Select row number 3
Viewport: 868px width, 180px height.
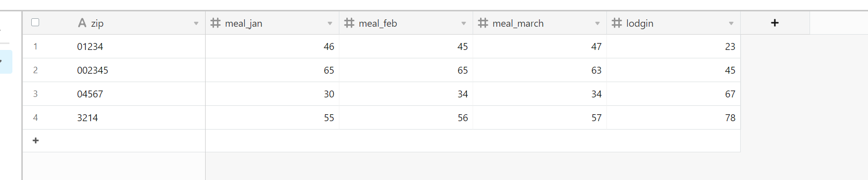tap(35, 94)
